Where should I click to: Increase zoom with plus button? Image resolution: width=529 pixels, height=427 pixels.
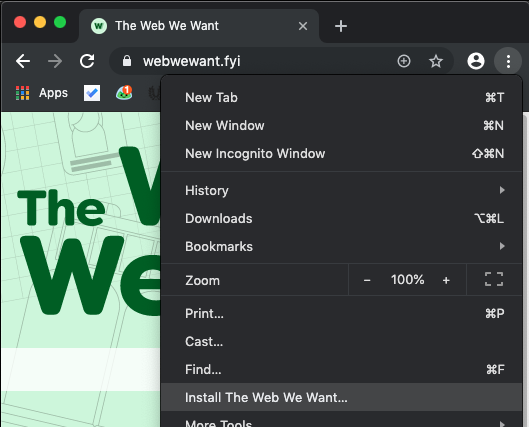446,280
